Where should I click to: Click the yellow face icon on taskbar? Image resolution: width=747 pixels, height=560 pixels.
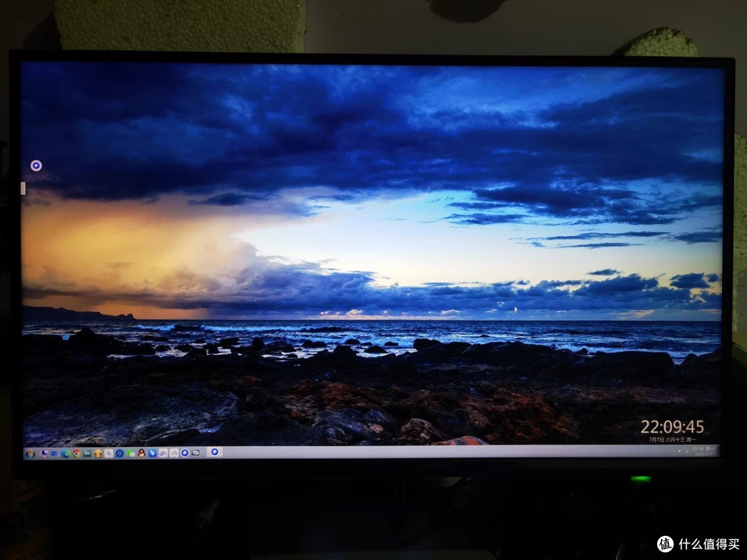pyautogui.click(x=98, y=454)
